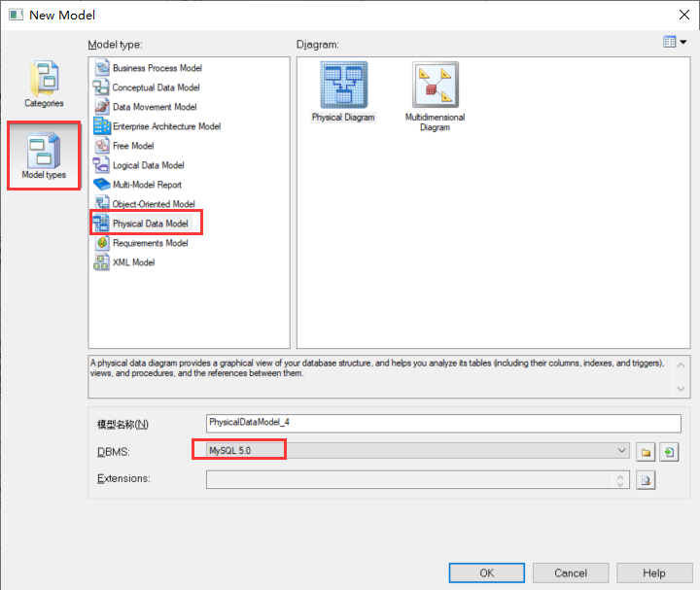
Task: Open Help for this dialog
Action: click(x=654, y=573)
